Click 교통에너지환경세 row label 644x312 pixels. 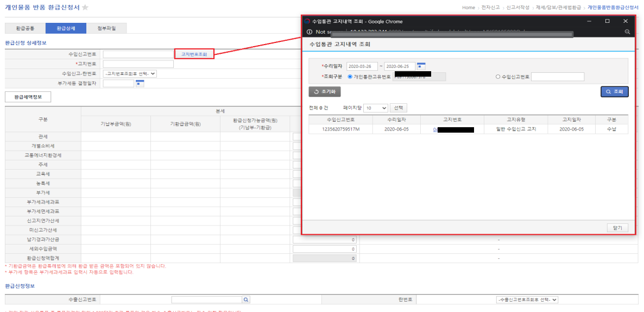[x=43, y=155]
